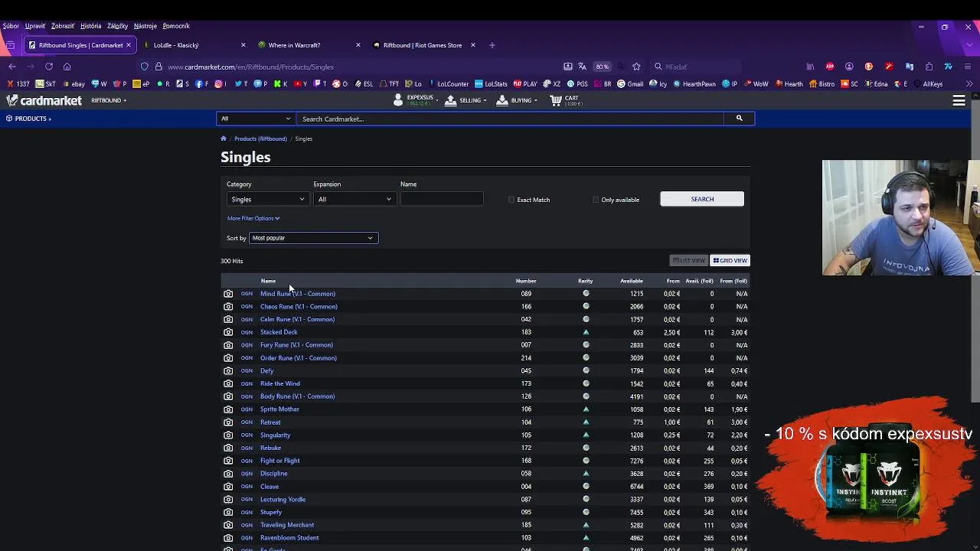Open the Expansion dropdown set to All
The width and height of the screenshot is (980, 551).
coord(354,200)
